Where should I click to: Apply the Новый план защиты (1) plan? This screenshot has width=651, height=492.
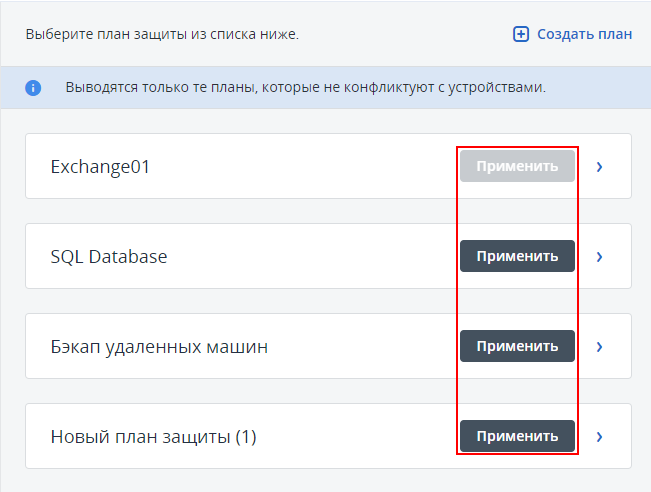[517, 436]
